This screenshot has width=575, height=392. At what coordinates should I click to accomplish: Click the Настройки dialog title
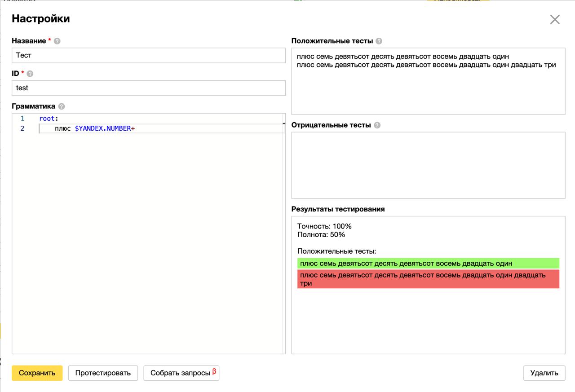pyautogui.click(x=41, y=19)
